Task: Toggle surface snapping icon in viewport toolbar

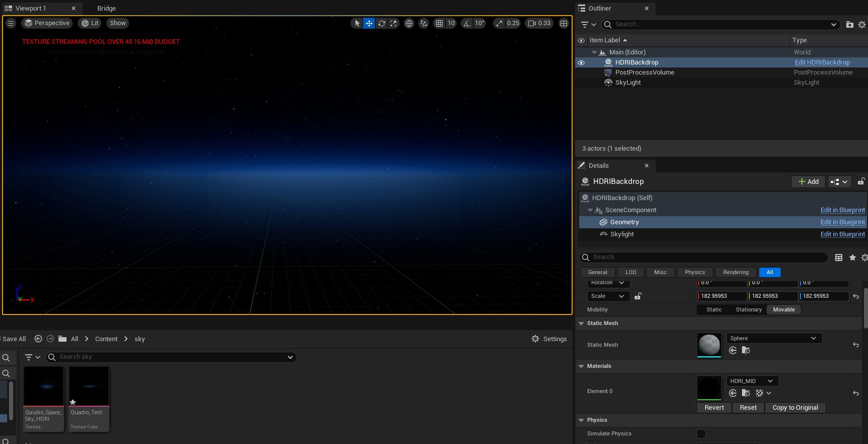Action: point(423,23)
